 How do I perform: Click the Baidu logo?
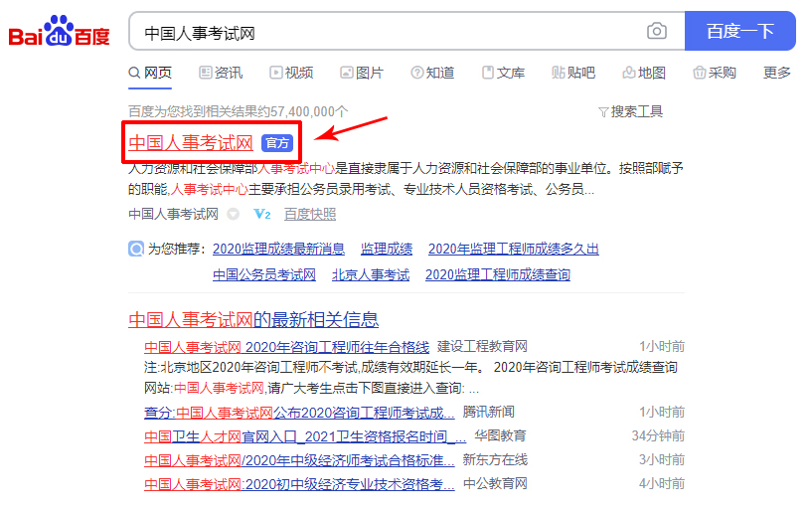[x=59, y=31]
